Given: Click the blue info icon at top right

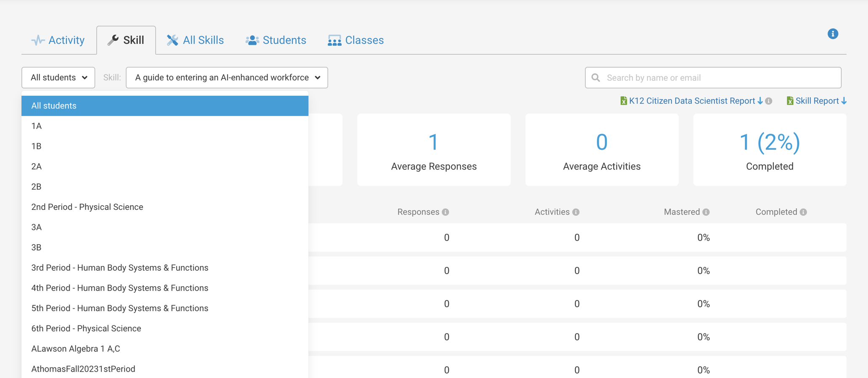Looking at the screenshot, I should [x=833, y=34].
